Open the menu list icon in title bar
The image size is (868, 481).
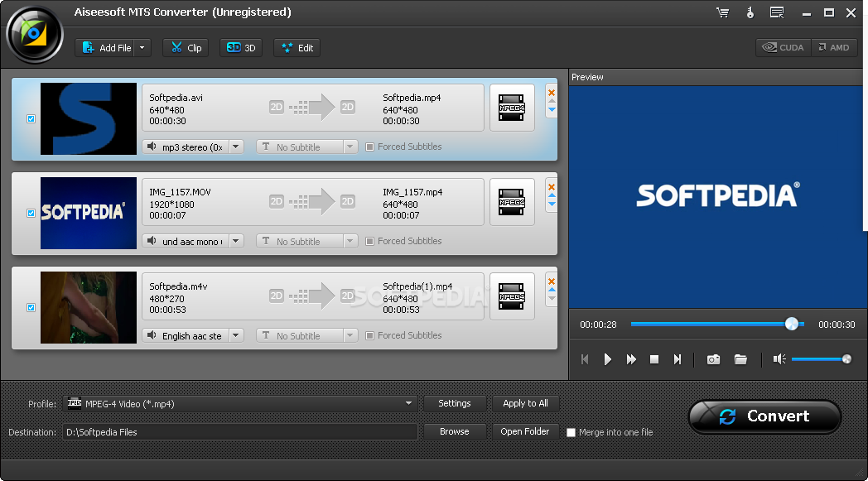(x=777, y=12)
